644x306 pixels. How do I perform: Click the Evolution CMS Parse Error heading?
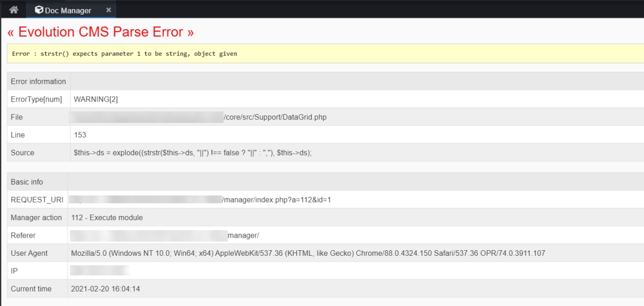pyautogui.click(x=101, y=32)
